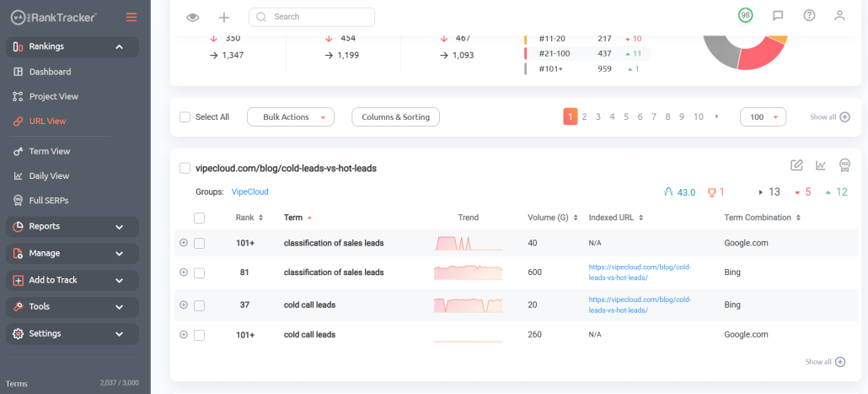Open Term View in the sidebar

49,151
